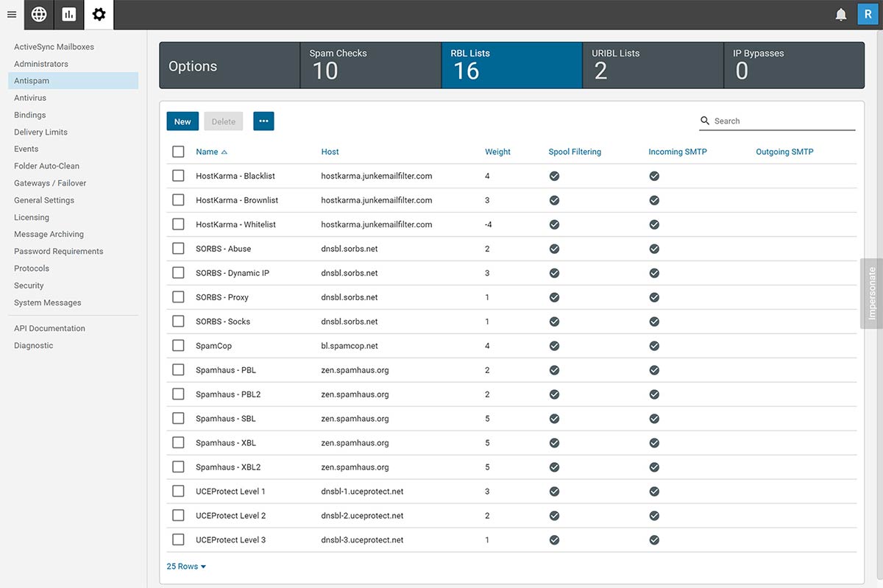Sort by Incoming SMTP column header
883x588 pixels.
coord(678,152)
